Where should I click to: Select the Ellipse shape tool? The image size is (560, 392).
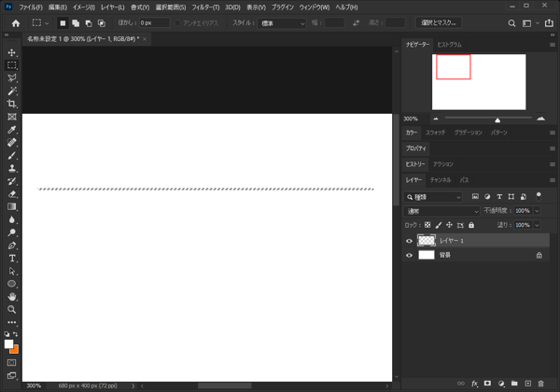[12, 284]
